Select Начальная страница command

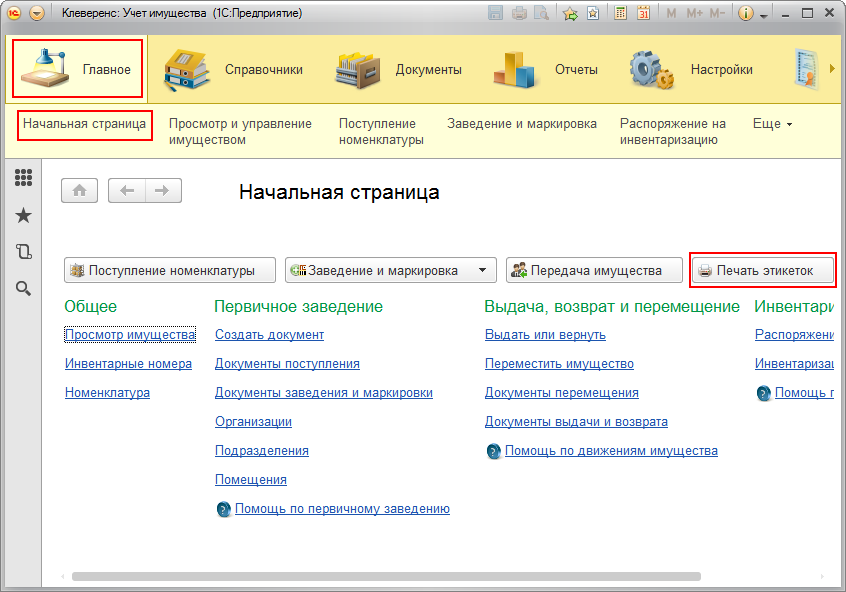[84, 124]
